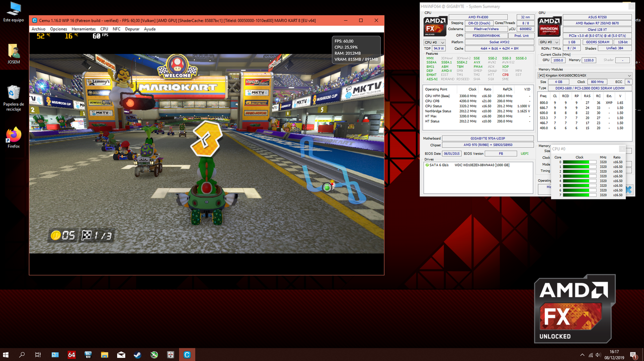Open the Opciones menu in Cemu

58,29
